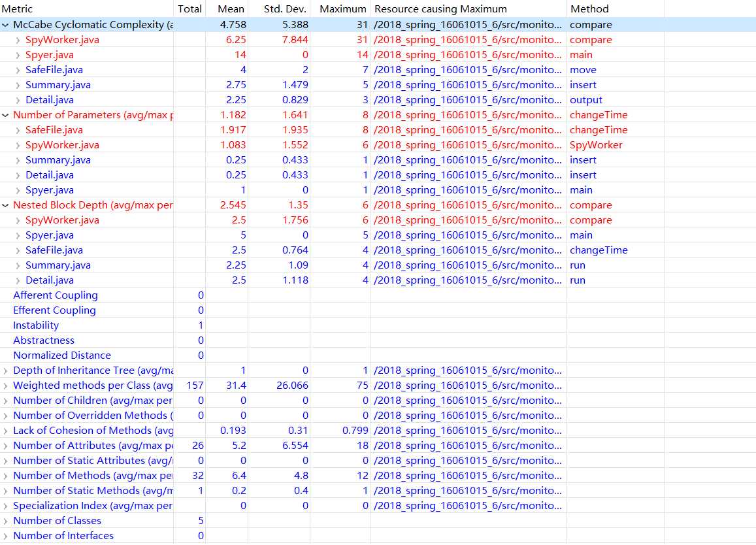Select SpyWorker.java with mean 1.083

(378, 145)
